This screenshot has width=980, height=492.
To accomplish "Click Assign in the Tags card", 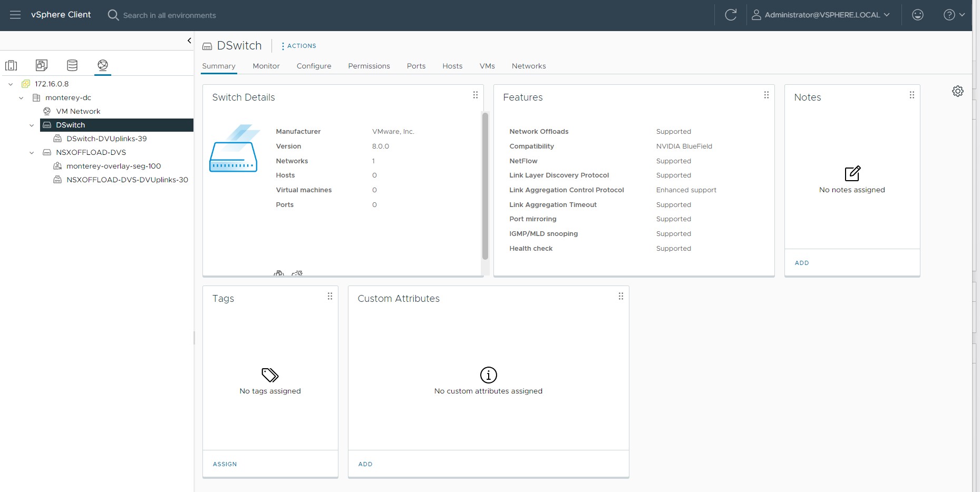I will (225, 464).
